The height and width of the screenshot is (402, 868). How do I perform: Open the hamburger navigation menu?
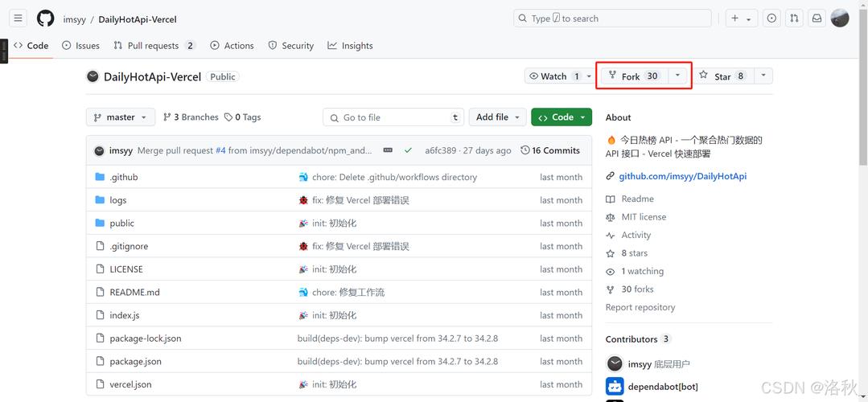click(x=19, y=18)
